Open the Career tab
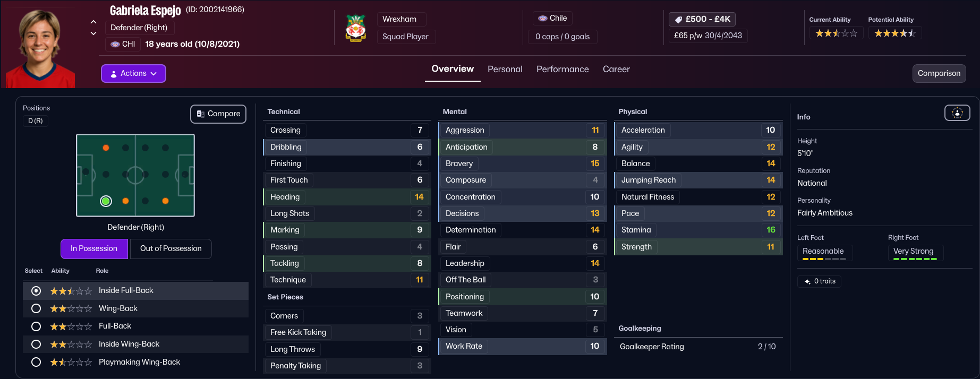This screenshot has width=980, height=379. pos(616,69)
